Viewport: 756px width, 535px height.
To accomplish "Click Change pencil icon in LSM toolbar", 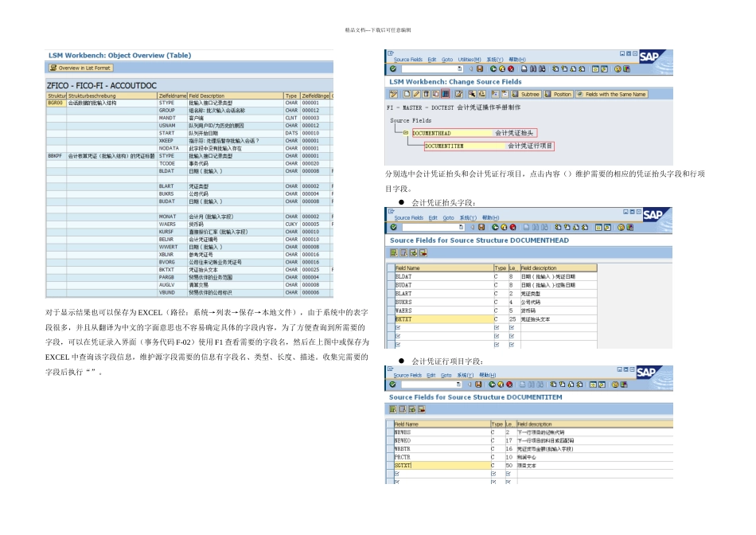I will click(416, 94).
